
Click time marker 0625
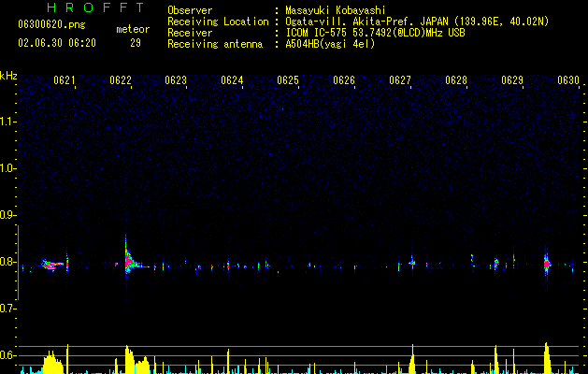click(288, 80)
